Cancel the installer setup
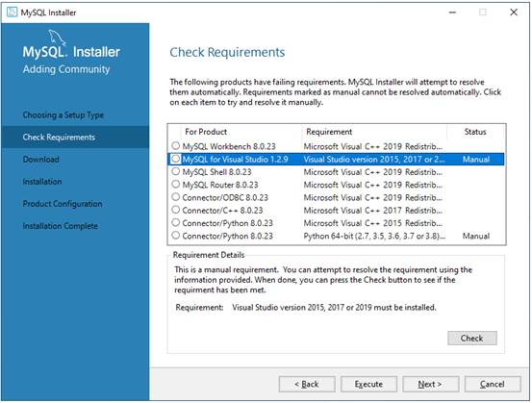Viewport: 532px width, 403px height. [x=493, y=384]
